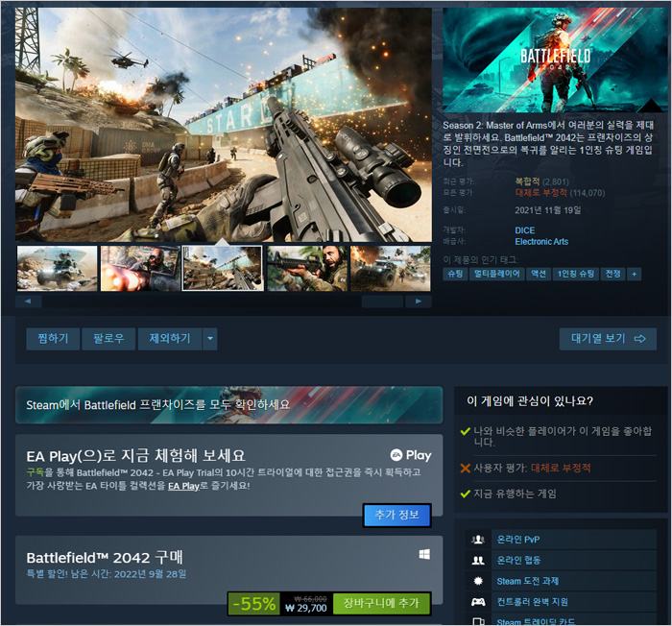The height and width of the screenshot is (626, 672).
Task: Click the Steam achievements icon
Action: (x=478, y=581)
